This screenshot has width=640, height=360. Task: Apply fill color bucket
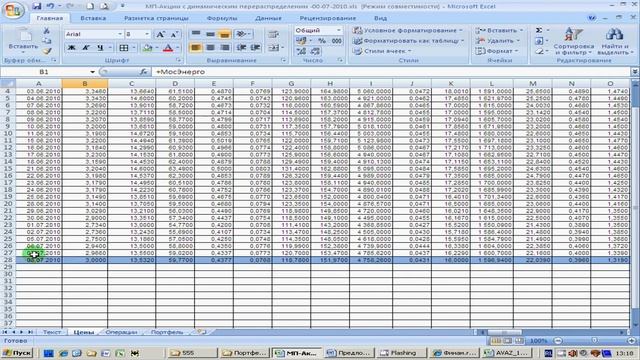147,48
